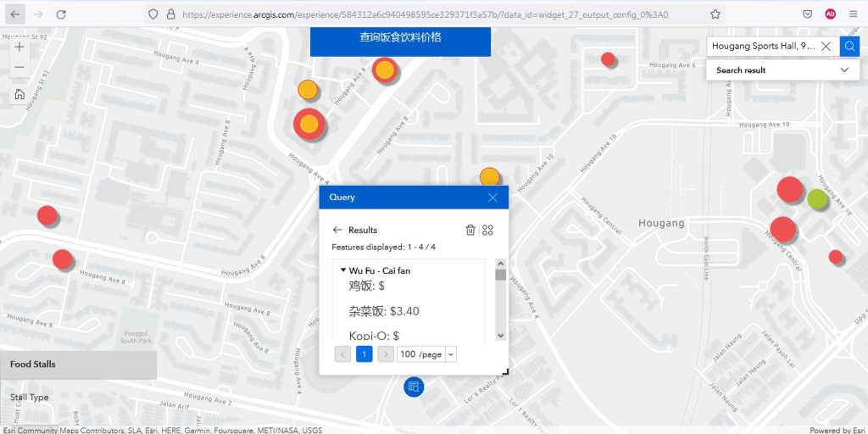This screenshot has width=868, height=434.
Task: Click the map zoom in plus button
Action: click(19, 47)
